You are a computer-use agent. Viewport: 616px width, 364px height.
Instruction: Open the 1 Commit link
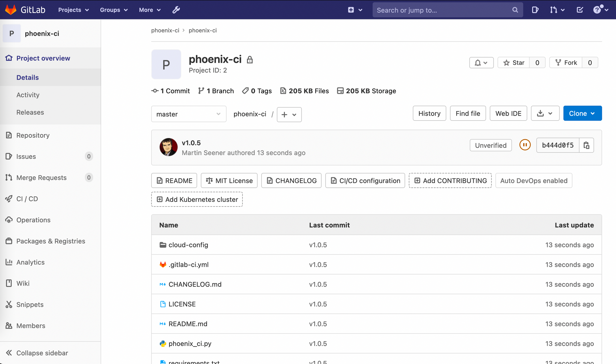[x=171, y=91]
